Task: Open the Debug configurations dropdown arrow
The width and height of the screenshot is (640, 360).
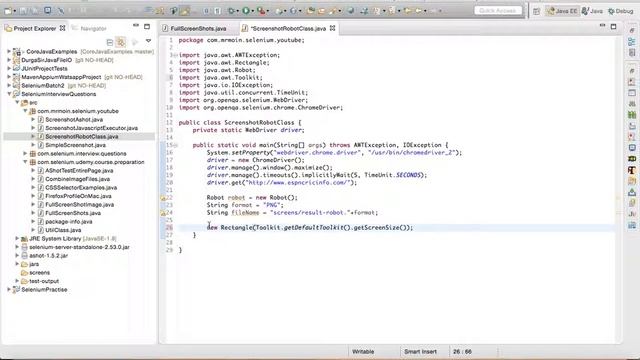Action: coord(238,11)
